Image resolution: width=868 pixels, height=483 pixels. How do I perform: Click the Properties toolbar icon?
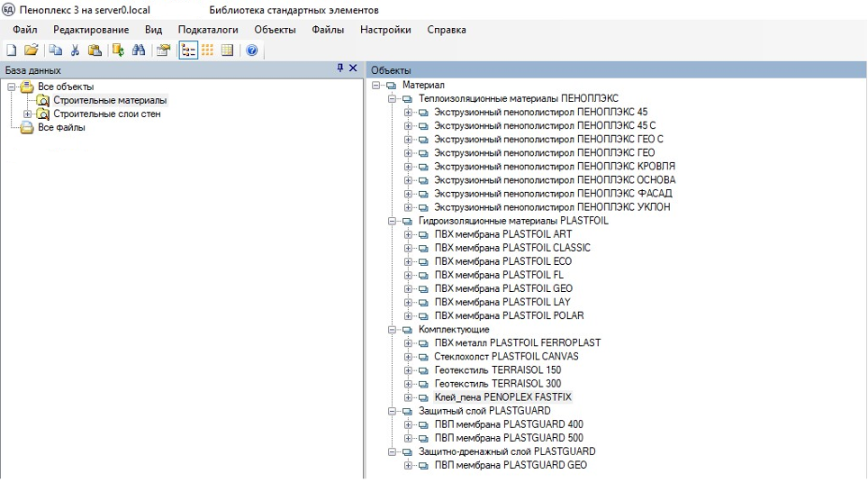point(163,50)
